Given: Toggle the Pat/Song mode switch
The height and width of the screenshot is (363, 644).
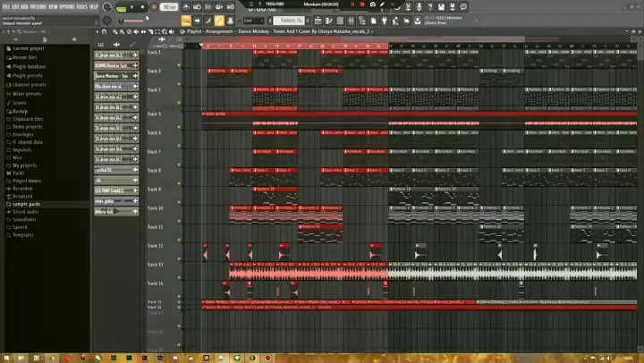Looking at the screenshot, I should [x=120, y=7].
